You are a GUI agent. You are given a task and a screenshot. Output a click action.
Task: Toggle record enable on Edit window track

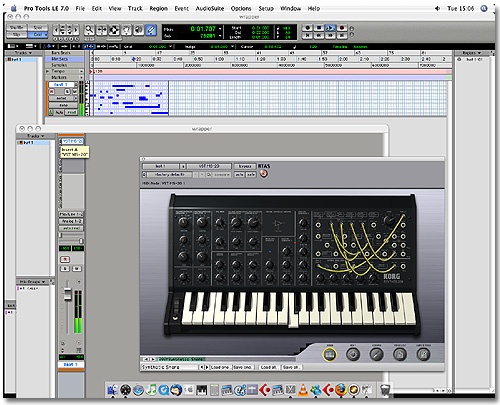pyautogui.click(x=52, y=91)
